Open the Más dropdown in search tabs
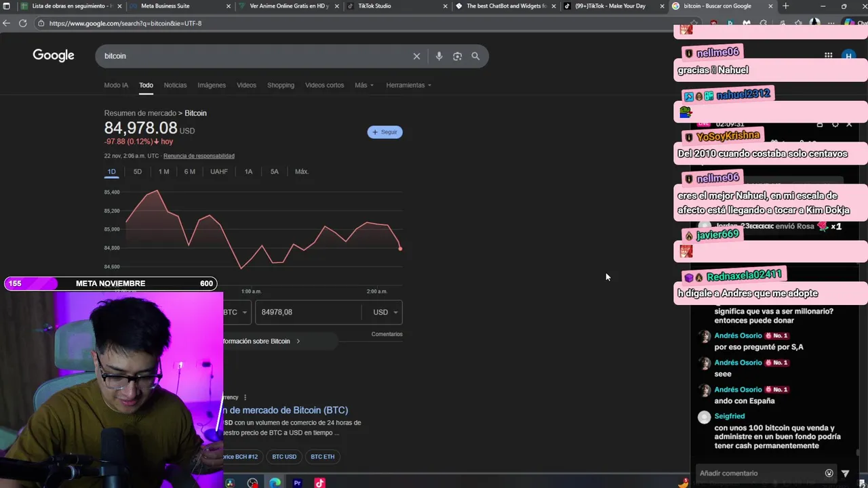Screen dimensions: 868x488 (364, 85)
